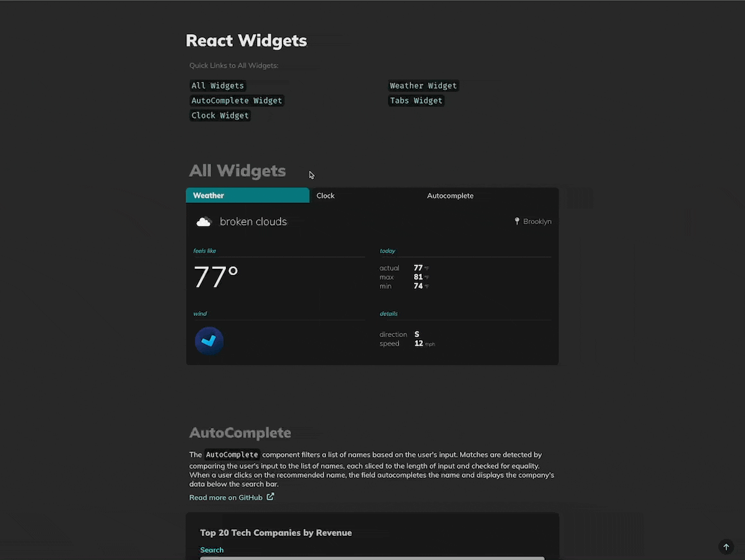Image resolution: width=745 pixels, height=560 pixels.
Task: Click the external link icon after GitHub
Action: (270, 497)
